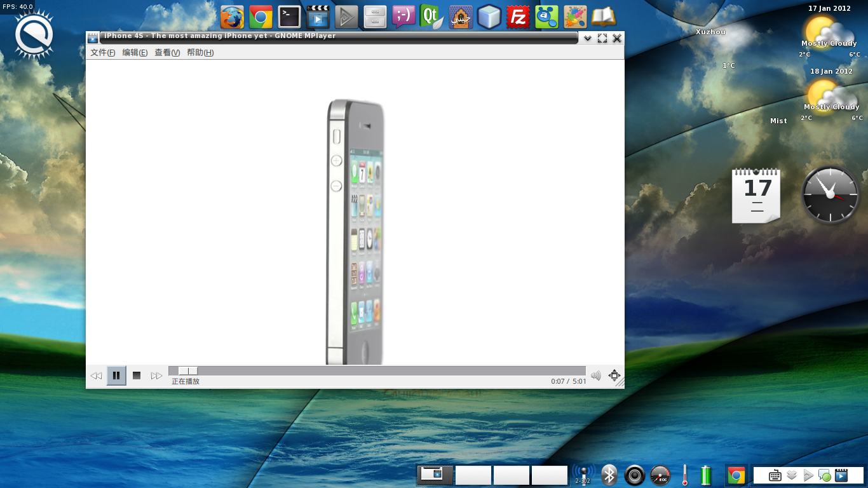
Task: Click the green battery indicator
Action: click(x=705, y=475)
